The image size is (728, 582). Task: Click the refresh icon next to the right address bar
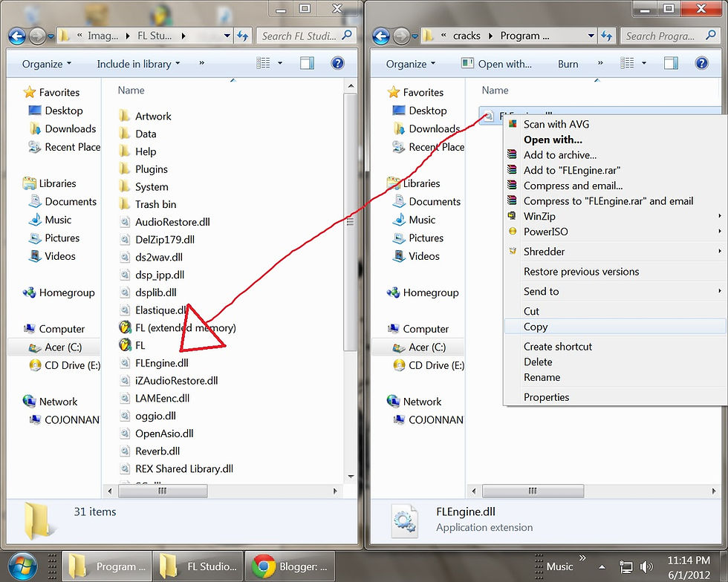(x=606, y=36)
